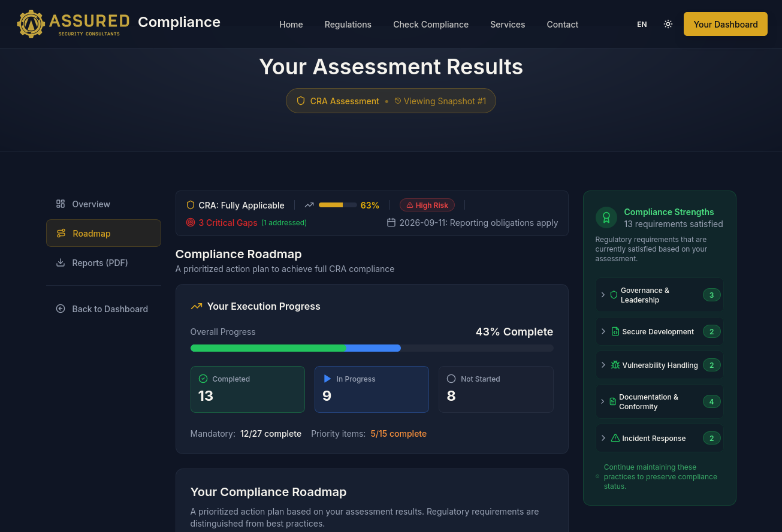Expand Vulnerability Handling chevron
Screen dimensions: 782x532
(x=603, y=365)
